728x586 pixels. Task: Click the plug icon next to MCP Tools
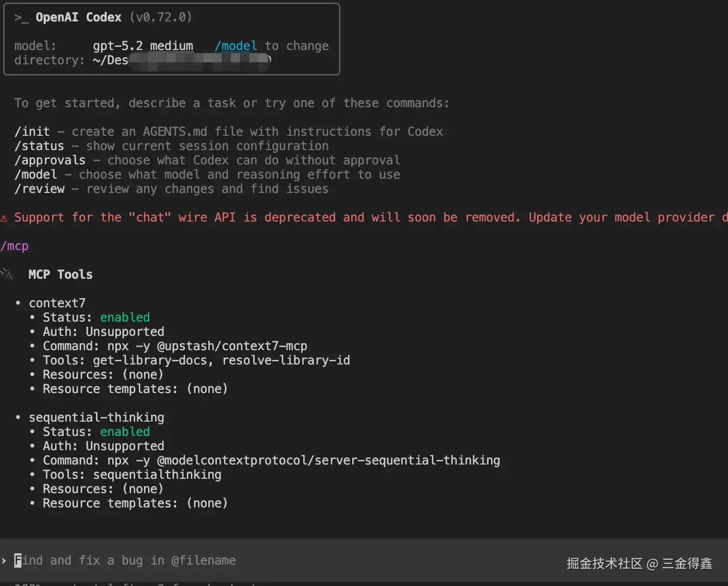7,274
